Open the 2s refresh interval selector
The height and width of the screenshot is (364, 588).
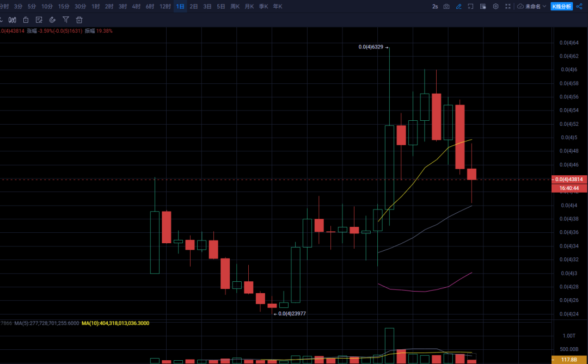[x=435, y=7]
